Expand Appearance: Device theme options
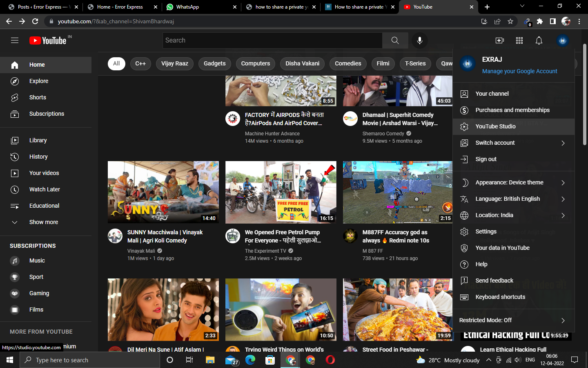This screenshot has width=588, height=368. (x=510, y=182)
